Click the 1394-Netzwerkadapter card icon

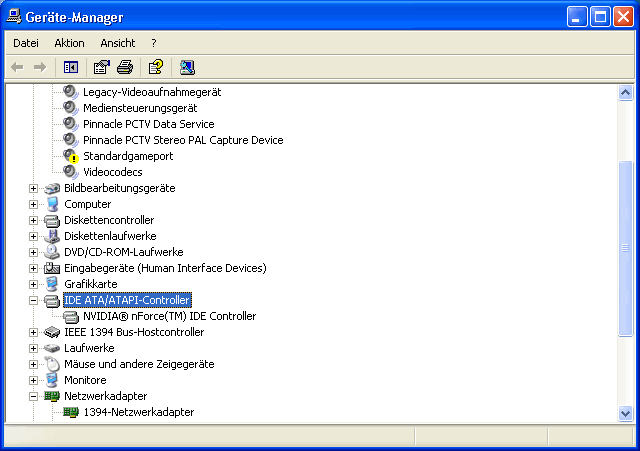coord(71,412)
